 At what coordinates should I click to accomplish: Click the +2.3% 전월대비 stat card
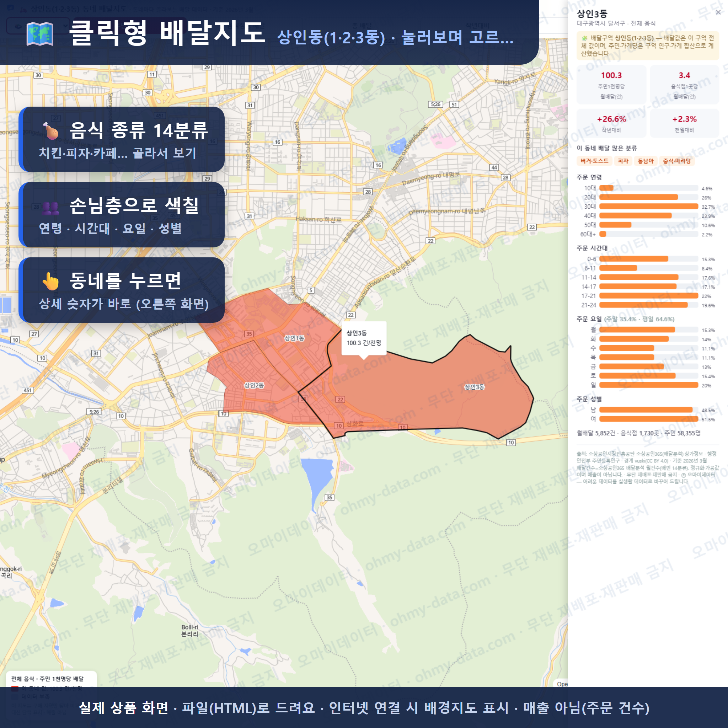click(684, 123)
